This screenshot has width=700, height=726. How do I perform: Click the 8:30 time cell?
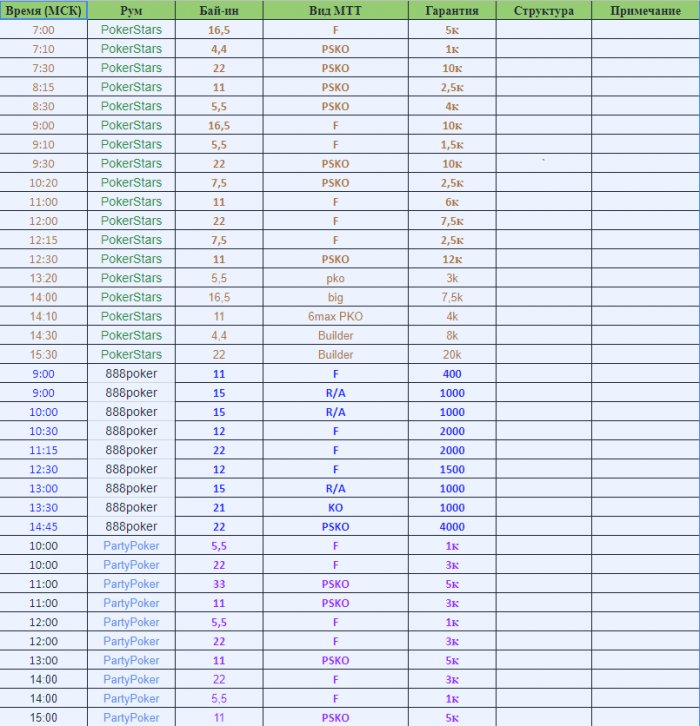pos(44,106)
